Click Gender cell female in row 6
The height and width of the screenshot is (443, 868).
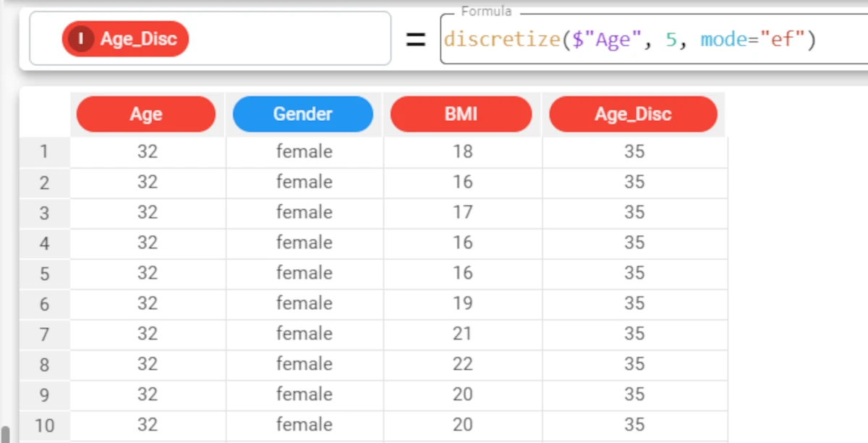click(305, 303)
